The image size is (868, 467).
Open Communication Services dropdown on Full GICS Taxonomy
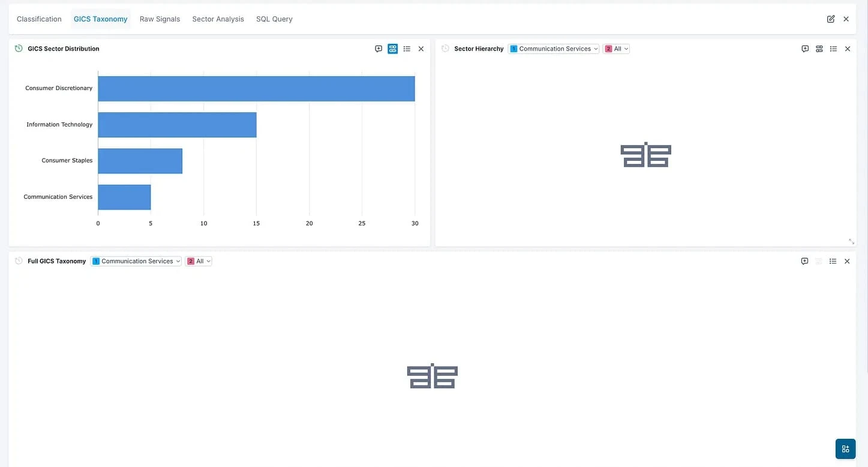[x=136, y=261]
